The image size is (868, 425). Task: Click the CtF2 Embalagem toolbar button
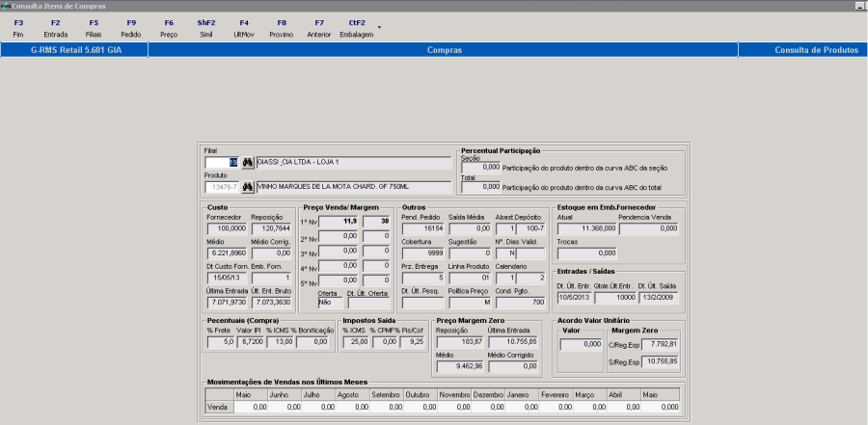(x=357, y=27)
